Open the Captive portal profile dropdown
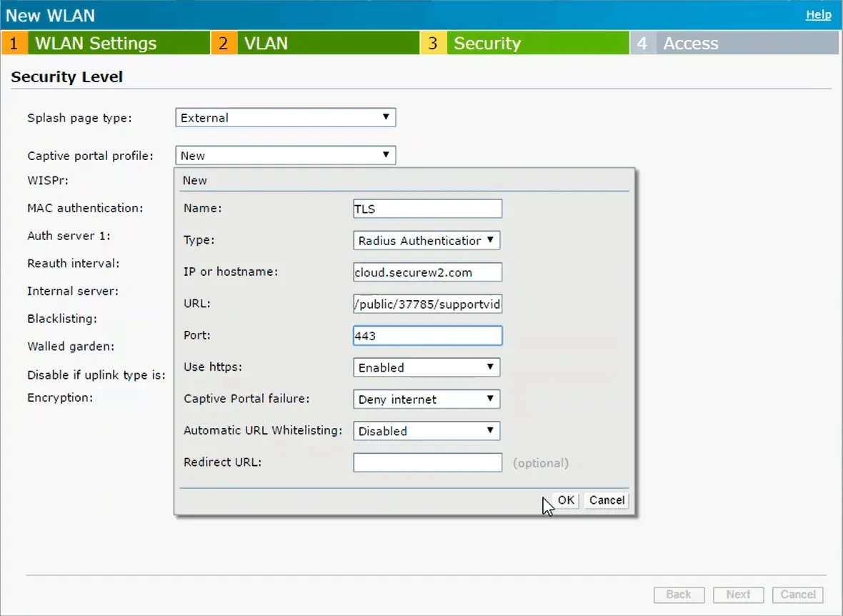The width and height of the screenshot is (843, 616). tap(285, 156)
